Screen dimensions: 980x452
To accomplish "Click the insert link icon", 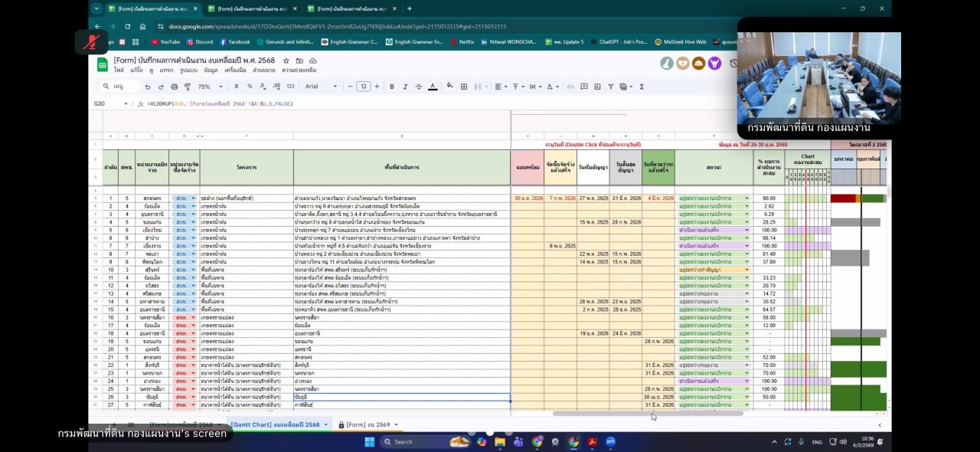I will tap(570, 87).
